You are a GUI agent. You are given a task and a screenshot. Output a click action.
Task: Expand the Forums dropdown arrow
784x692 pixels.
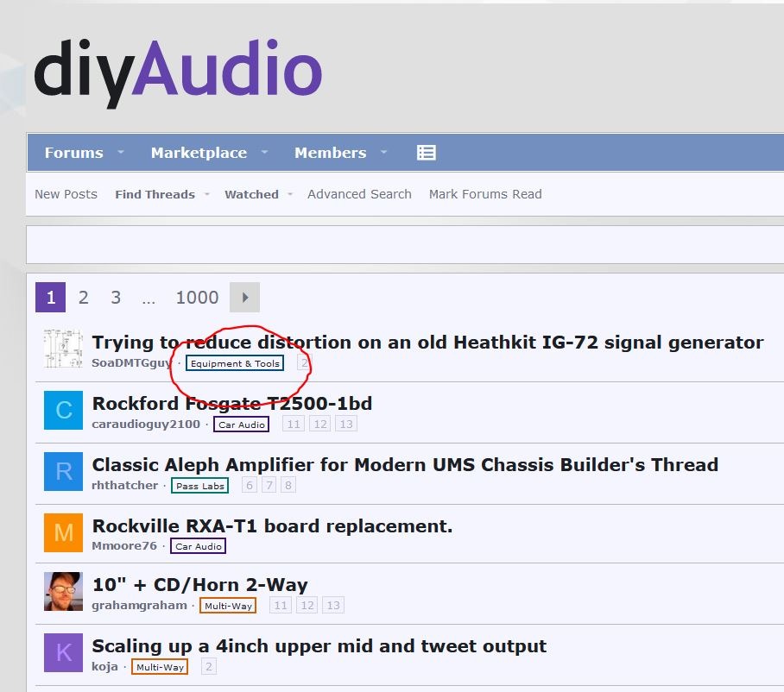tap(121, 152)
